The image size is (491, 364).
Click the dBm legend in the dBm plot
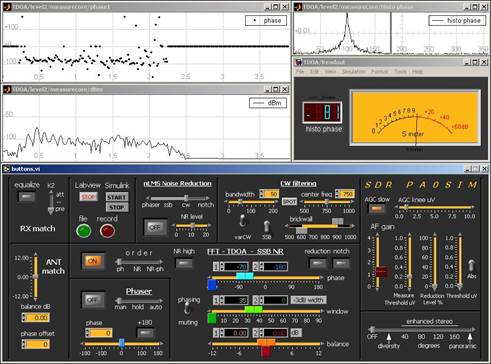click(x=268, y=103)
